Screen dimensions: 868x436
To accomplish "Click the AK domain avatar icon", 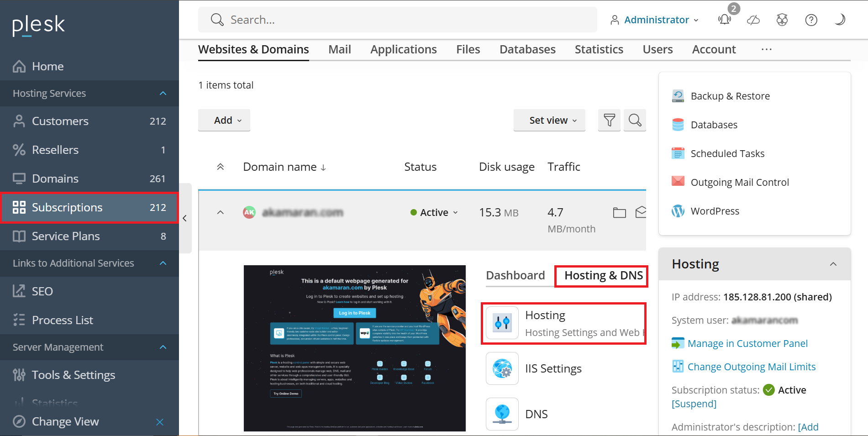I will point(249,212).
